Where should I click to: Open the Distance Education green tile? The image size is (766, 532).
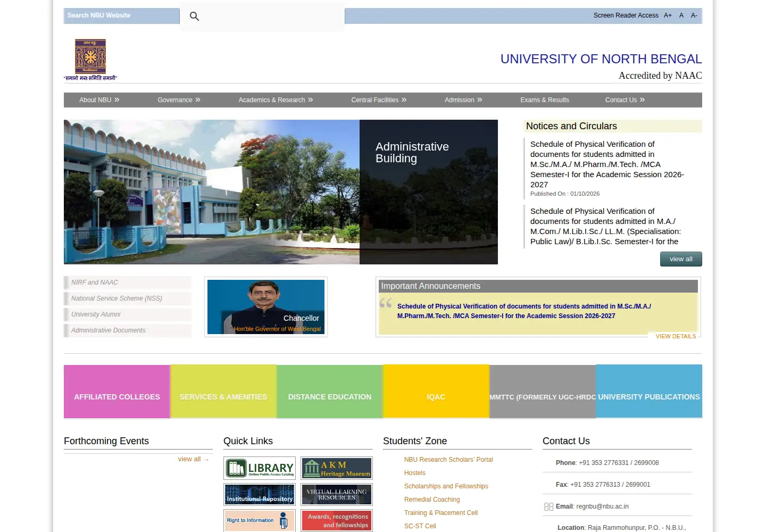point(330,392)
